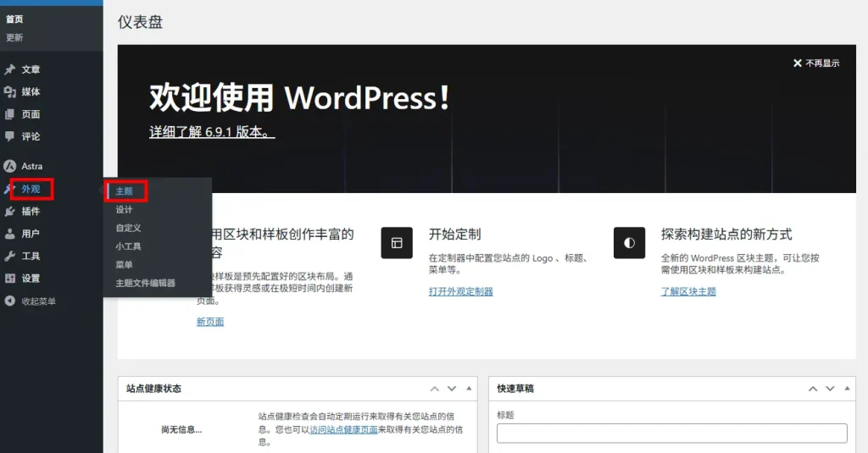Image resolution: width=868 pixels, height=453 pixels.
Task: Dismiss welcome panel via 不再显示
Action: (816, 63)
